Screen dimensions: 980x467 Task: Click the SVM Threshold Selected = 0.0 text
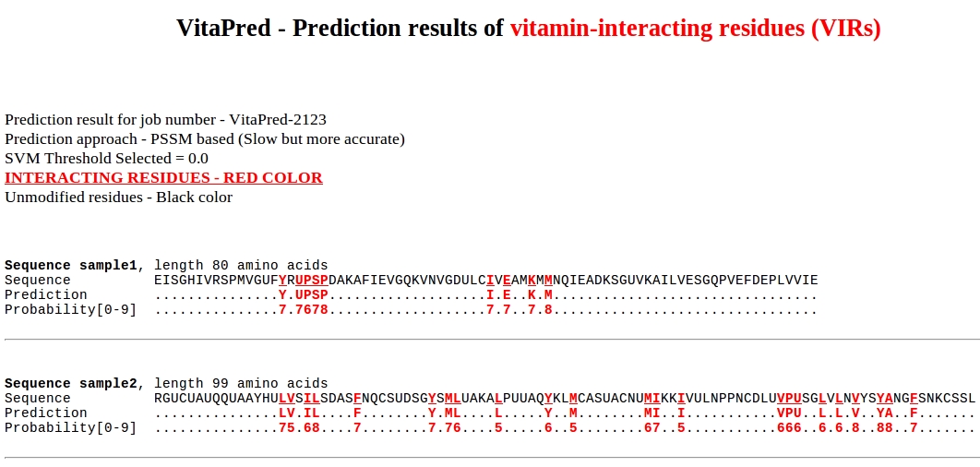coord(106,158)
